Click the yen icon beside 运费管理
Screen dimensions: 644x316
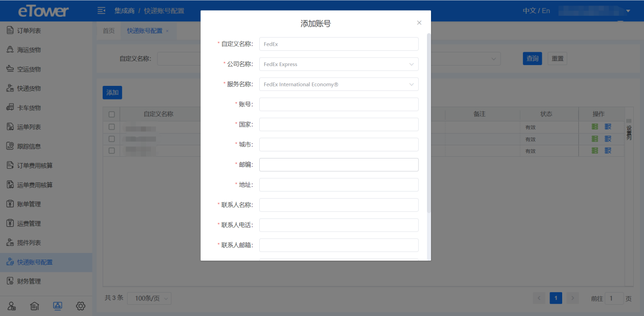tap(10, 224)
